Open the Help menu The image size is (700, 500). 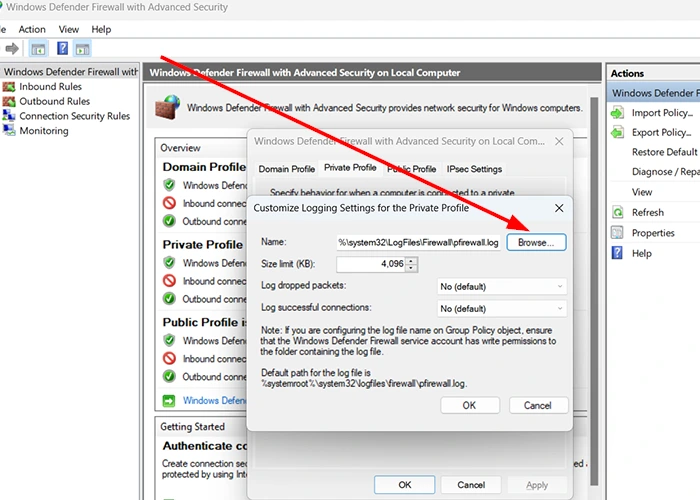[x=101, y=29]
